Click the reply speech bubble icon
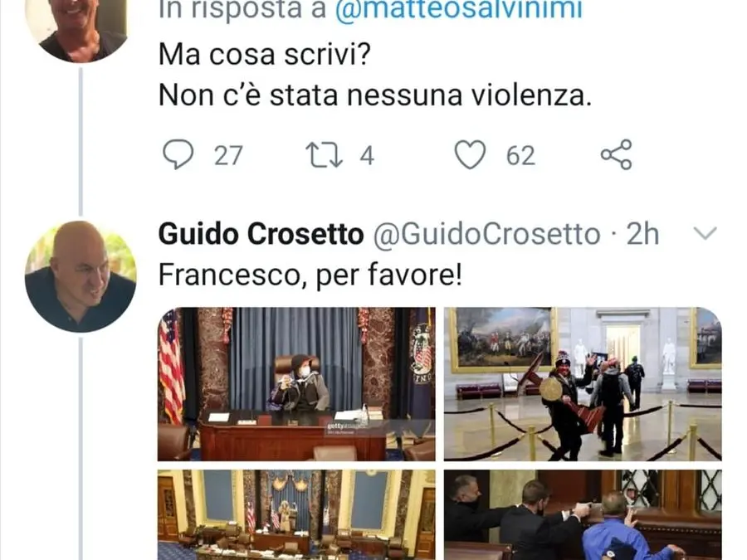 point(178,155)
